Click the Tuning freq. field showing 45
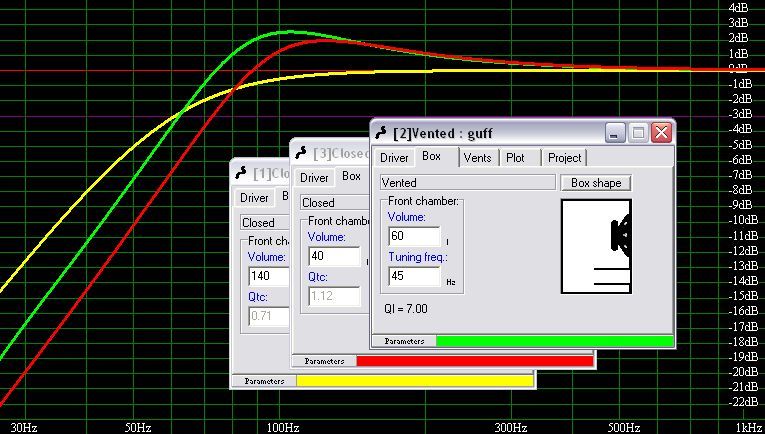The width and height of the screenshot is (765, 434). (x=414, y=276)
